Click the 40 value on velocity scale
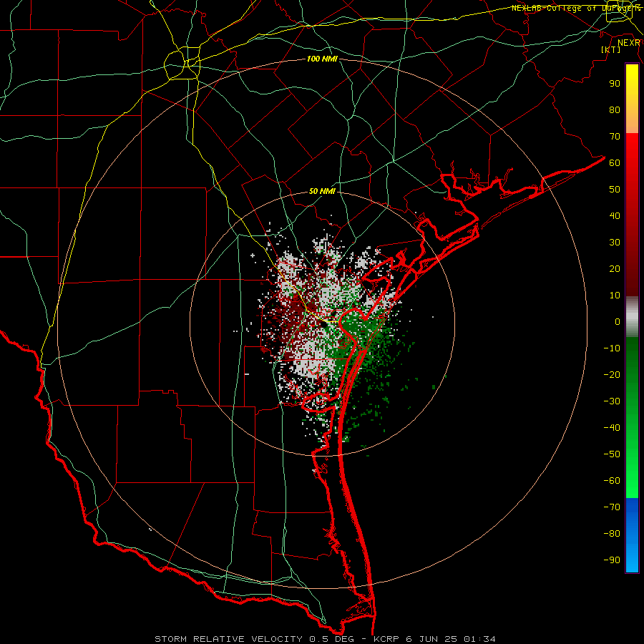644x644 pixels. click(615, 215)
